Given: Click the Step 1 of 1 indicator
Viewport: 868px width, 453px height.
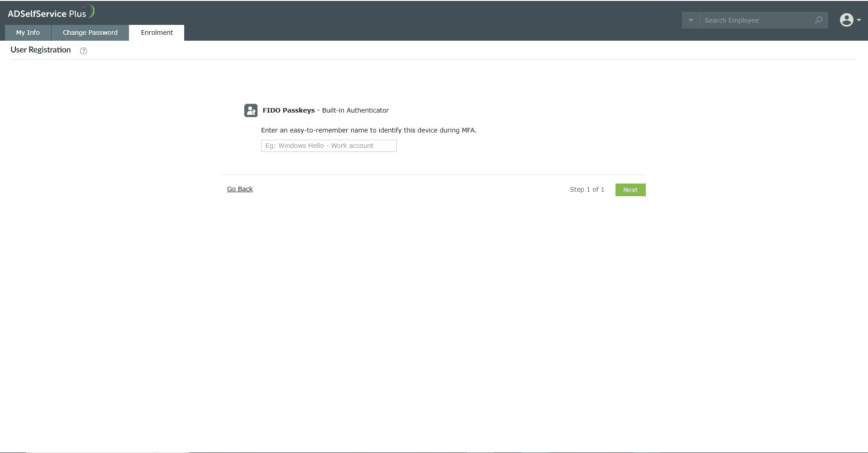Looking at the screenshot, I should [x=587, y=189].
